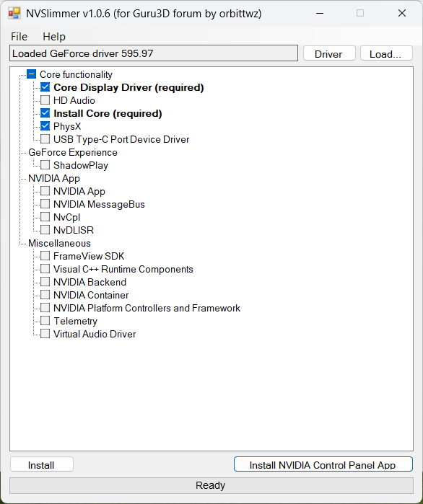Click the Load... button
423x504 pixels.
click(386, 53)
